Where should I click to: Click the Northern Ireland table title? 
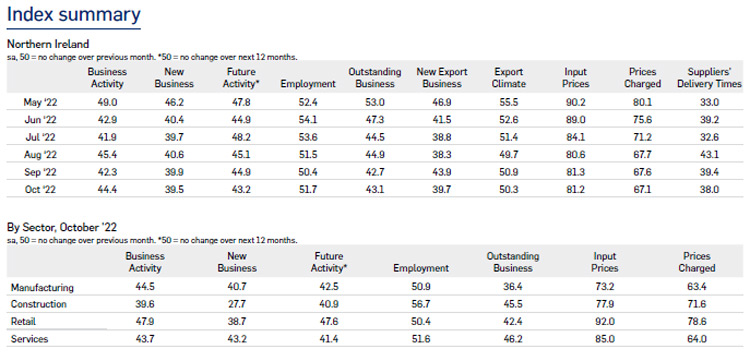click(x=48, y=44)
